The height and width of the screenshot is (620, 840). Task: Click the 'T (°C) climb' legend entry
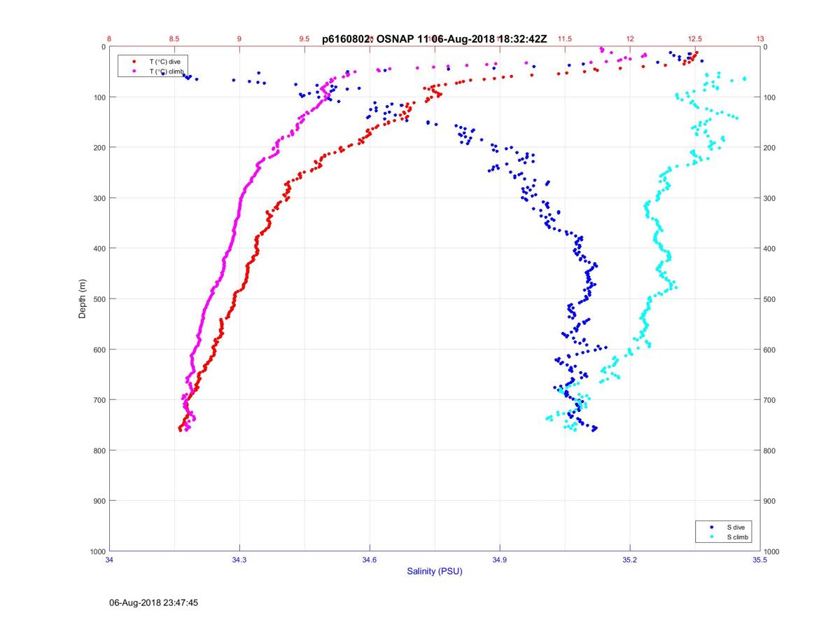[167, 71]
